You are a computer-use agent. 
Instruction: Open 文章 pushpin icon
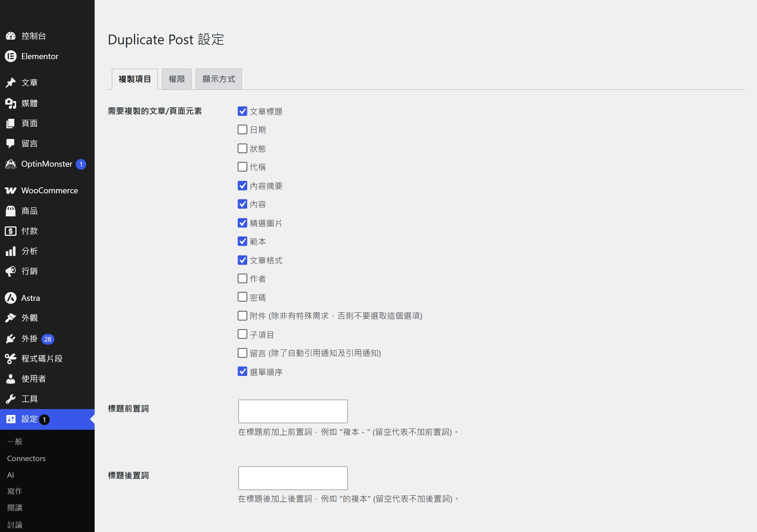click(x=11, y=83)
